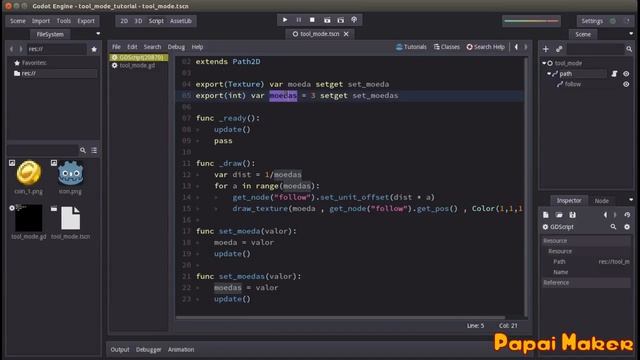
Task: Instance a scene file icon
Action: pyautogui.click(x=559, y=49)
